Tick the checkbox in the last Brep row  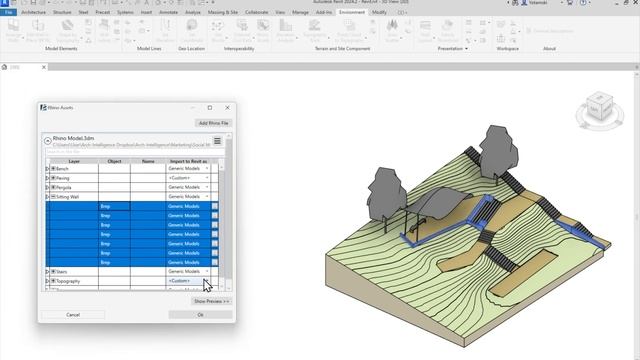[215, 262]
